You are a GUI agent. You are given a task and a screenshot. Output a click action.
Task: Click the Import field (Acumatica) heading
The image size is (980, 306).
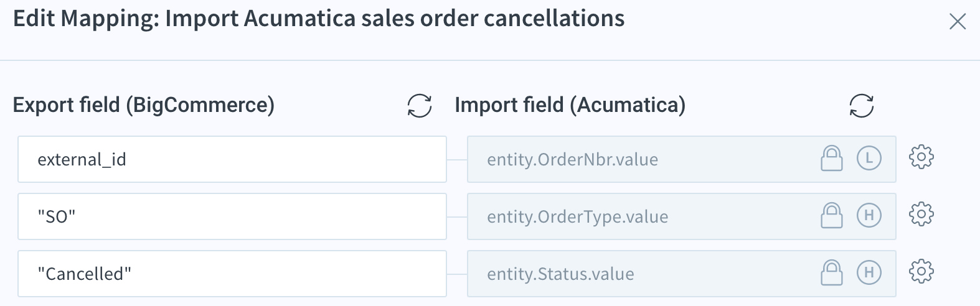tap(570, 105)
